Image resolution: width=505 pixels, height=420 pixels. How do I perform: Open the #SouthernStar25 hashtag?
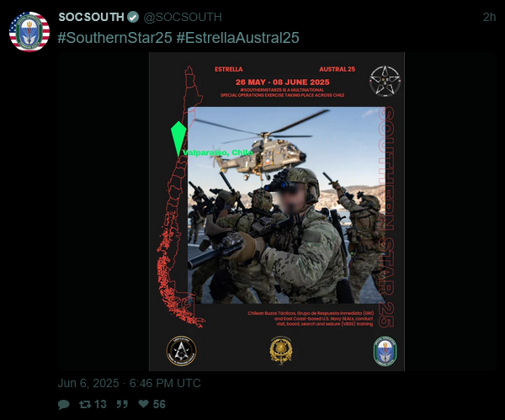click(x=114, y=38)
